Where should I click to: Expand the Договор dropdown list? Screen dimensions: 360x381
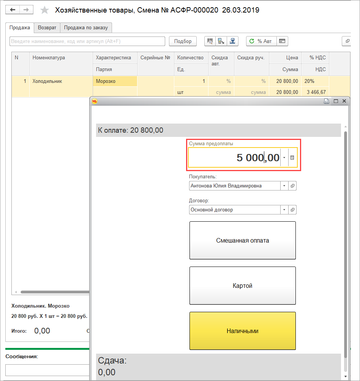point(284,210)
